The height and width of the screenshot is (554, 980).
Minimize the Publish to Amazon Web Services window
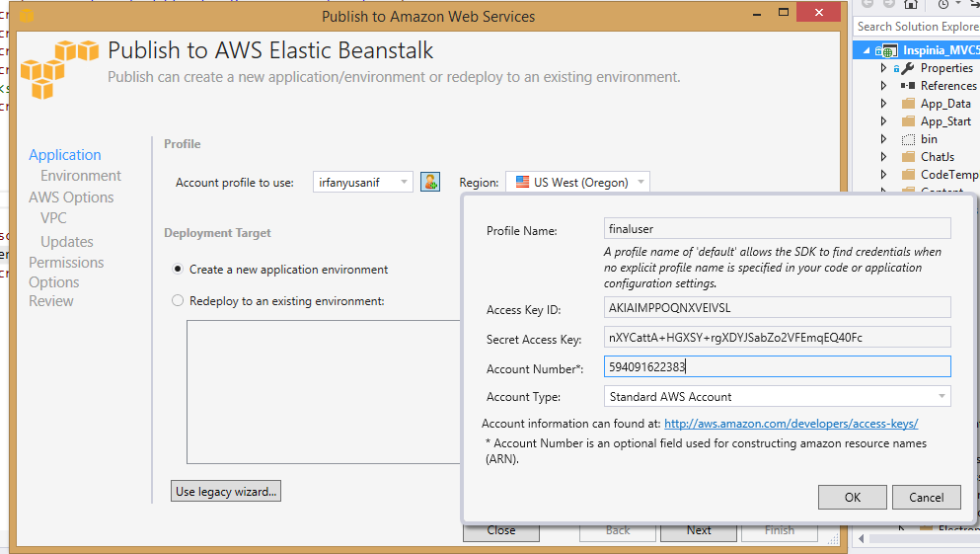click(x=757, y=13)
